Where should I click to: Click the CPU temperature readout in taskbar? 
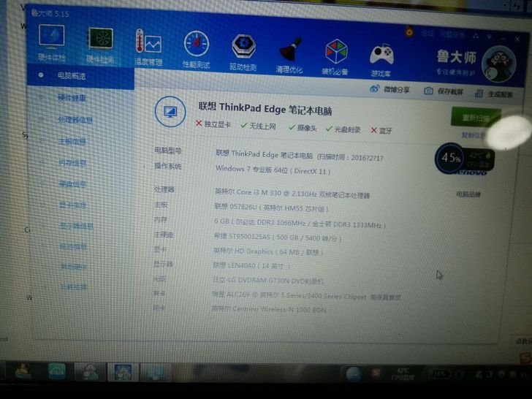pos(403,374)
